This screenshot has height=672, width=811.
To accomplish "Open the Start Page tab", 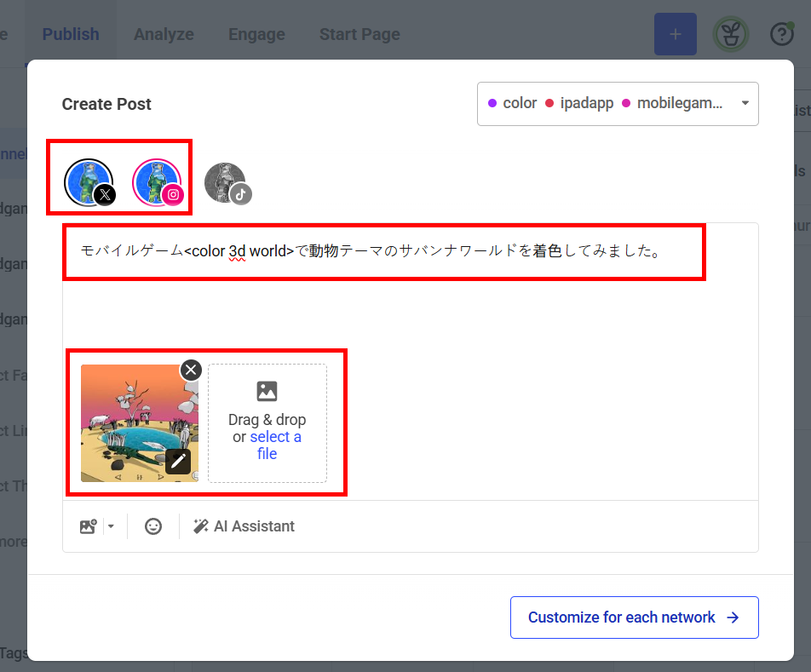I will click(359, 34).
